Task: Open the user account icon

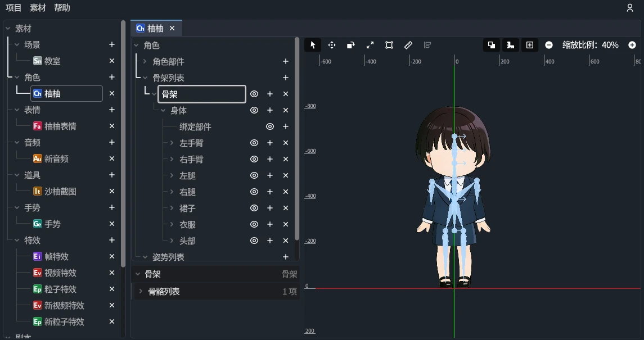Action: pyautogui.click(x=629, y=8)
